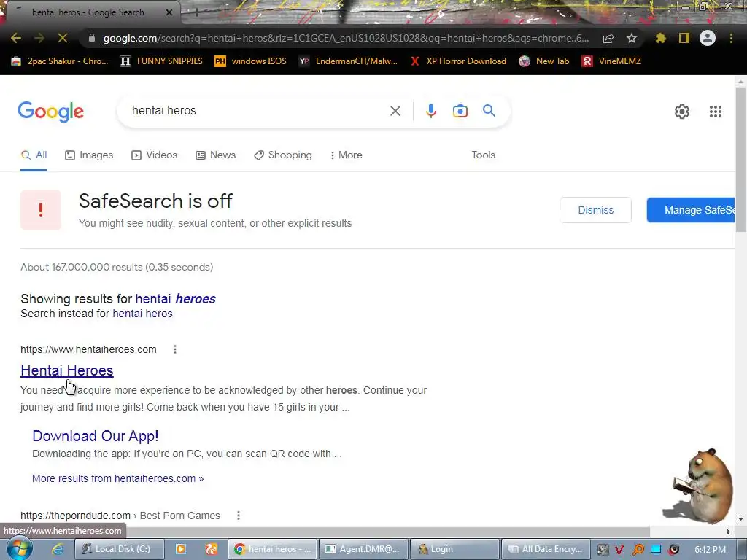Search by image with the camera icon
Image resolution: width=747 pixels, height=560 pixels.
coord(460,111)
